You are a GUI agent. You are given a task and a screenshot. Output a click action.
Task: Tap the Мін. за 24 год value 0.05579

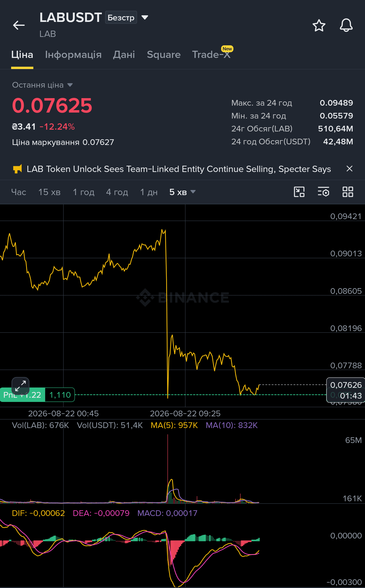(x=336, y=116)
